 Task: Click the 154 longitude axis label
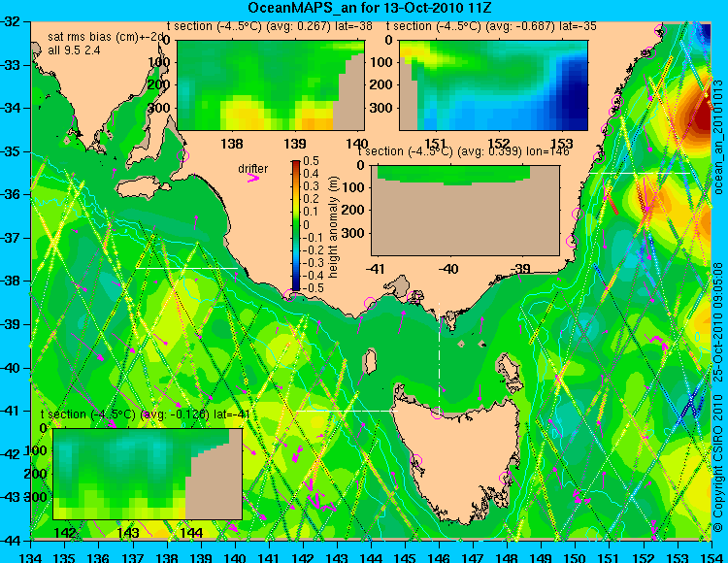click(711, 557)
